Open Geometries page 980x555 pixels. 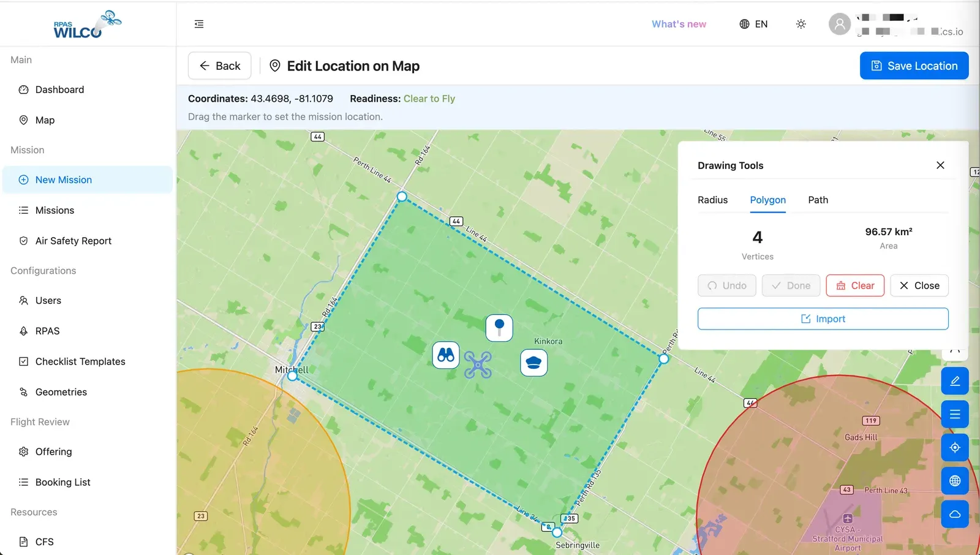[x=88, y=392]
